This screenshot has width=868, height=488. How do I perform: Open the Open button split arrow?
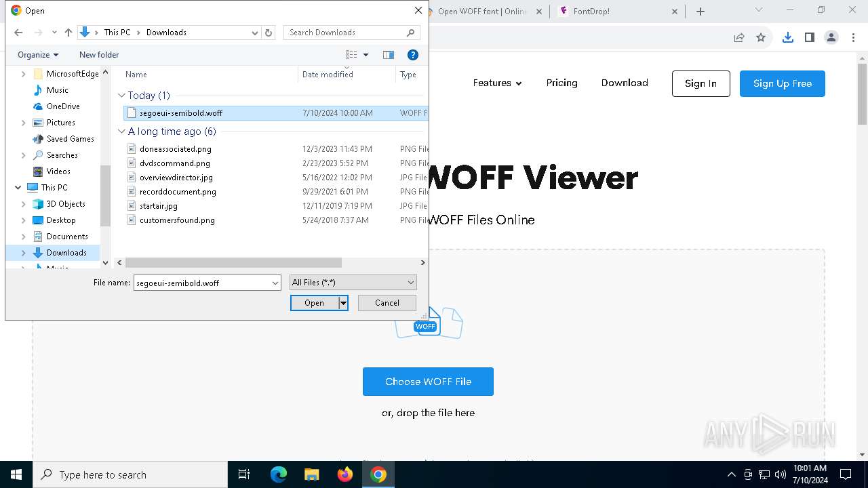pos(344,303)
